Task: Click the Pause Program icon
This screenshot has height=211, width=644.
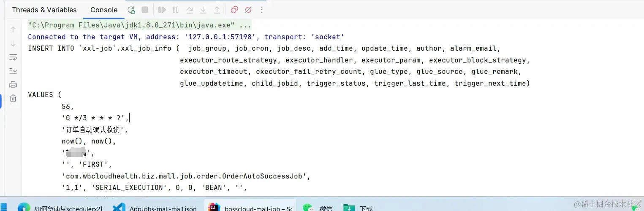Action: pos(176,10)
